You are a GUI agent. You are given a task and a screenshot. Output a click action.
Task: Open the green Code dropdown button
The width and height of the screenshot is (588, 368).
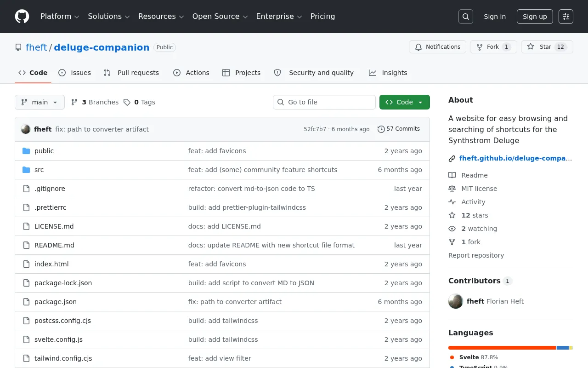(405, 102)
